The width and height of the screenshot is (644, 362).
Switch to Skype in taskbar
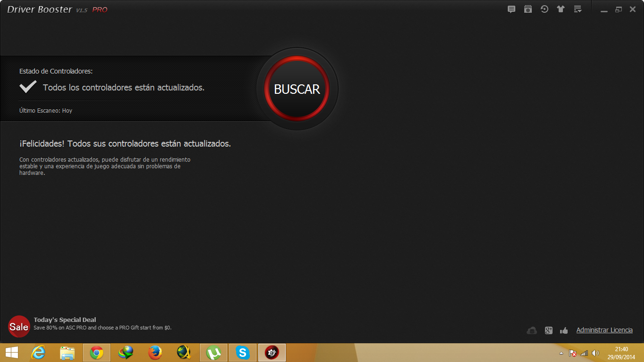tap(243, 353)
